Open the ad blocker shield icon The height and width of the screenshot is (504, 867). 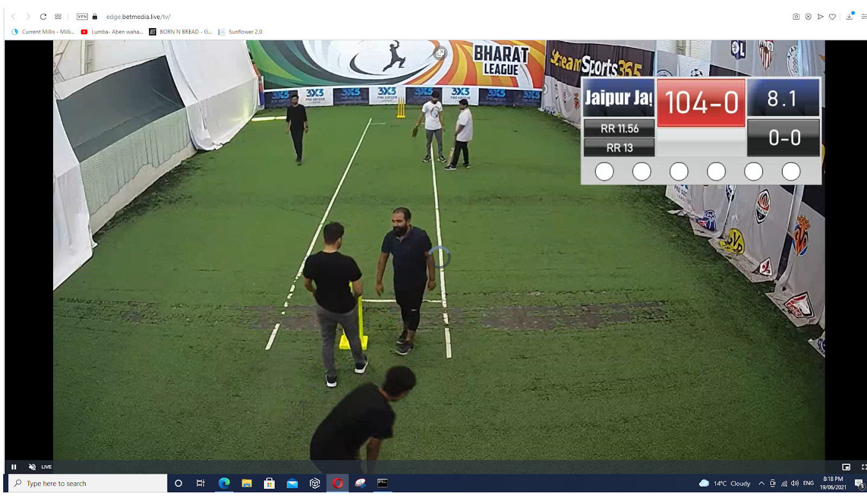(x=808, y=17)
